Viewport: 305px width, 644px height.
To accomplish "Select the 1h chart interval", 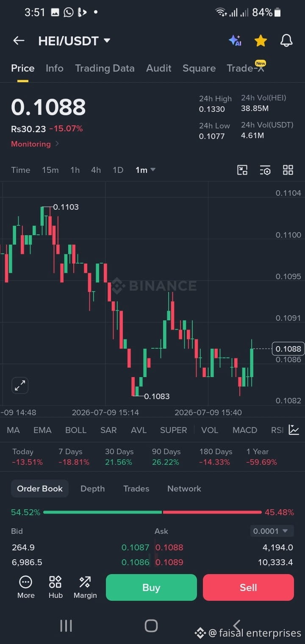I will point(75,170).
